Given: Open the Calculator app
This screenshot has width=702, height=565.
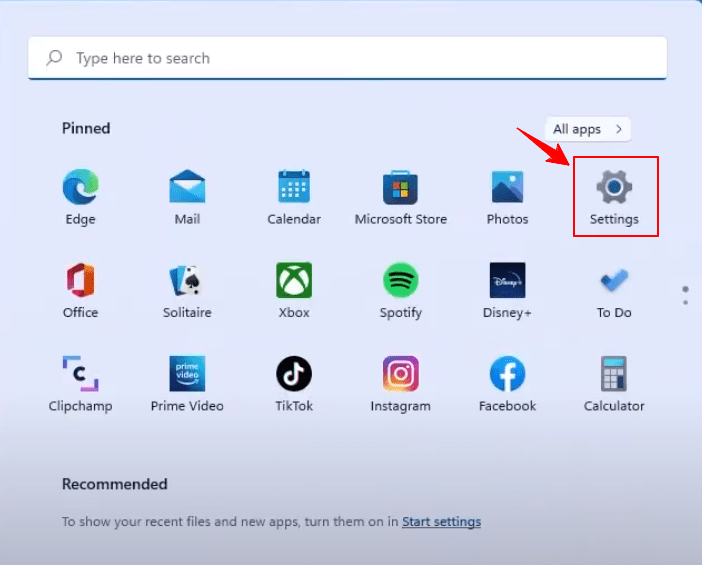Looking at the screenshot, I should point(614,384).
